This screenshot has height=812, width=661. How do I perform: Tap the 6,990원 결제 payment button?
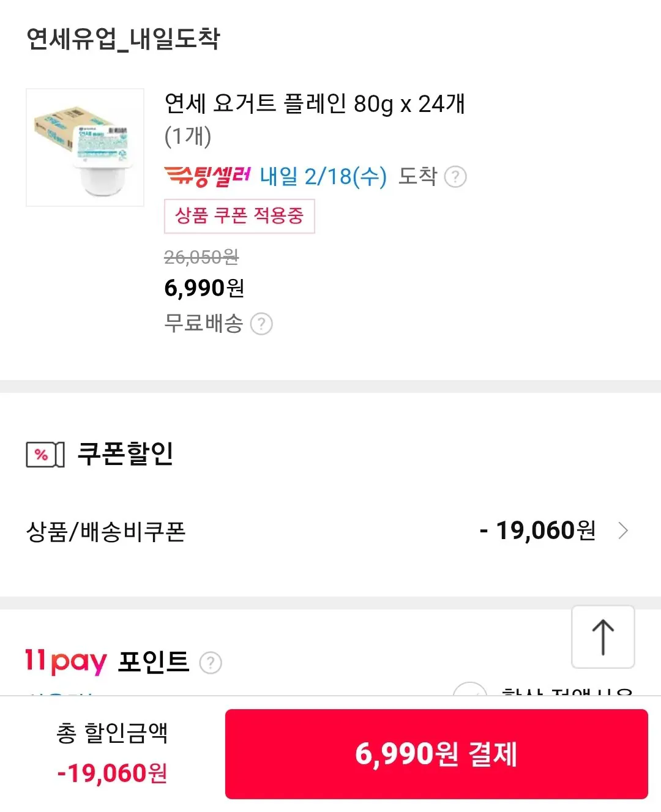click(436, 754)
